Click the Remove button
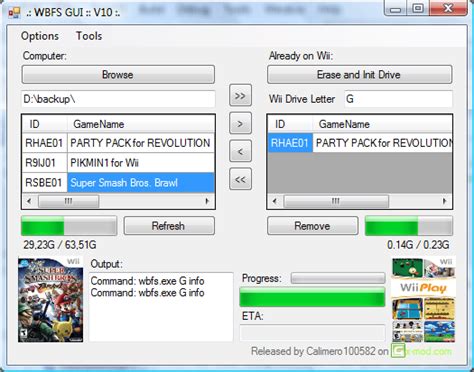The image size is (474, 372). pyautogui.click(x=313, y=226)
